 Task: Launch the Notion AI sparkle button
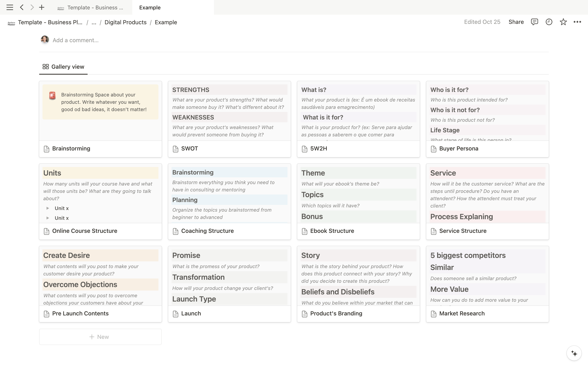coord(574,353)
